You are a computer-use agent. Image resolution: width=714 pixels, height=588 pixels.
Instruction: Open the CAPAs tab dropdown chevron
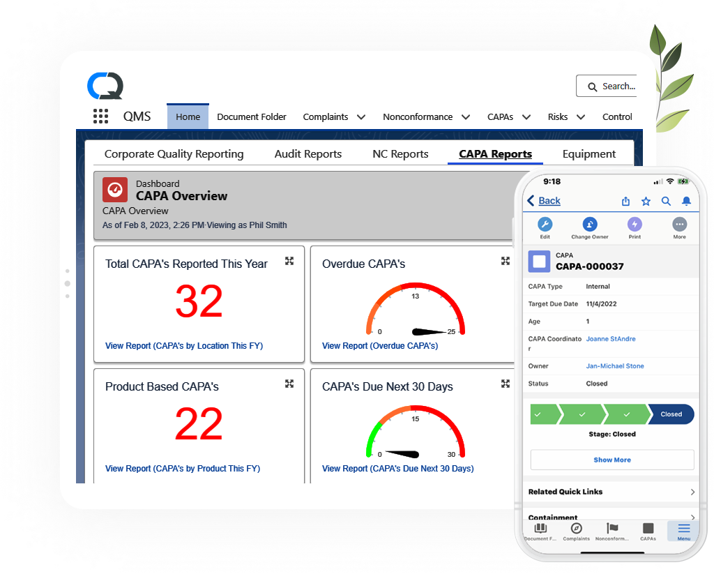tap(526, 117)
